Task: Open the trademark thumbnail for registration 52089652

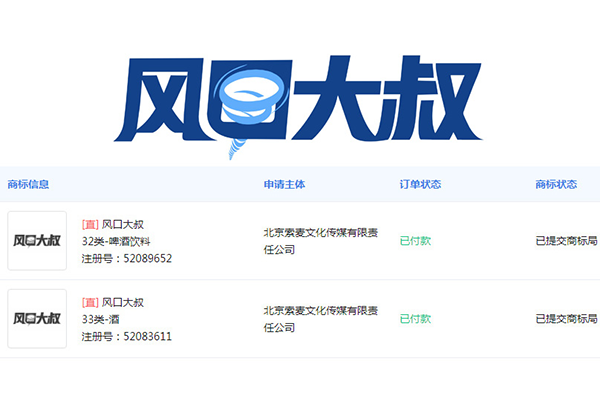Action: click(37, 241)
